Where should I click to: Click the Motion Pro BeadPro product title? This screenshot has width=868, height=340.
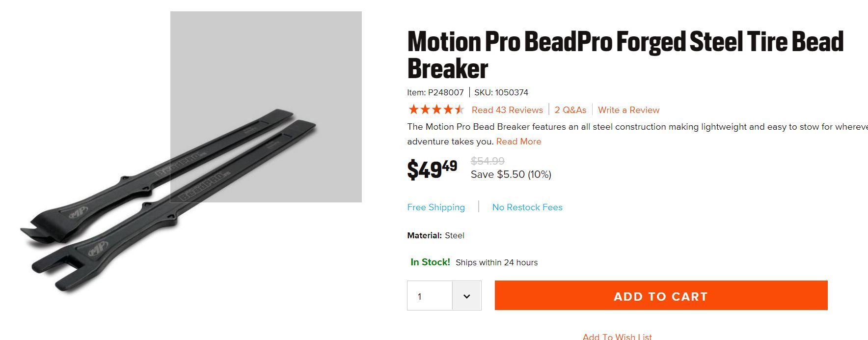tap(625, 55)
